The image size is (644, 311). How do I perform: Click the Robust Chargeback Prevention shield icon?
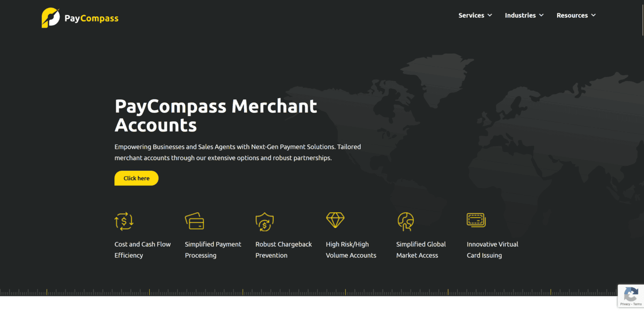click(264, 221)
